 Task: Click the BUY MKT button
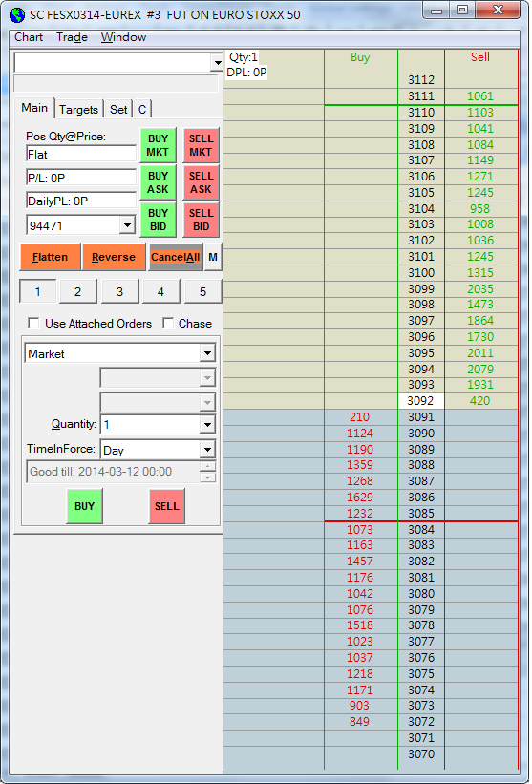tap(158, 145)
